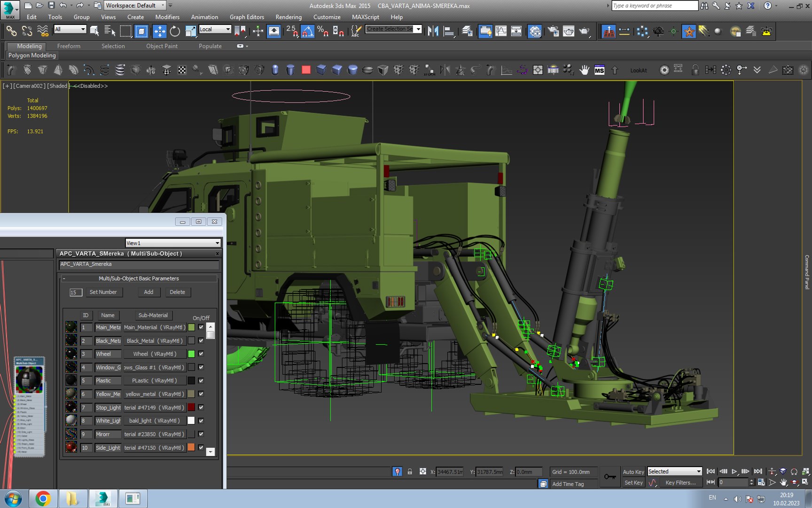Image resolution: width=812 pixels, height=508 pixels.
Task: Select the Select and Link tool
Action: point(11,31)
